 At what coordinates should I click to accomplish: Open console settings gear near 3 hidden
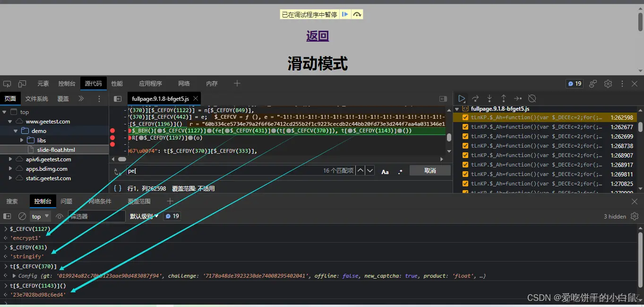[x=634, y=216]
